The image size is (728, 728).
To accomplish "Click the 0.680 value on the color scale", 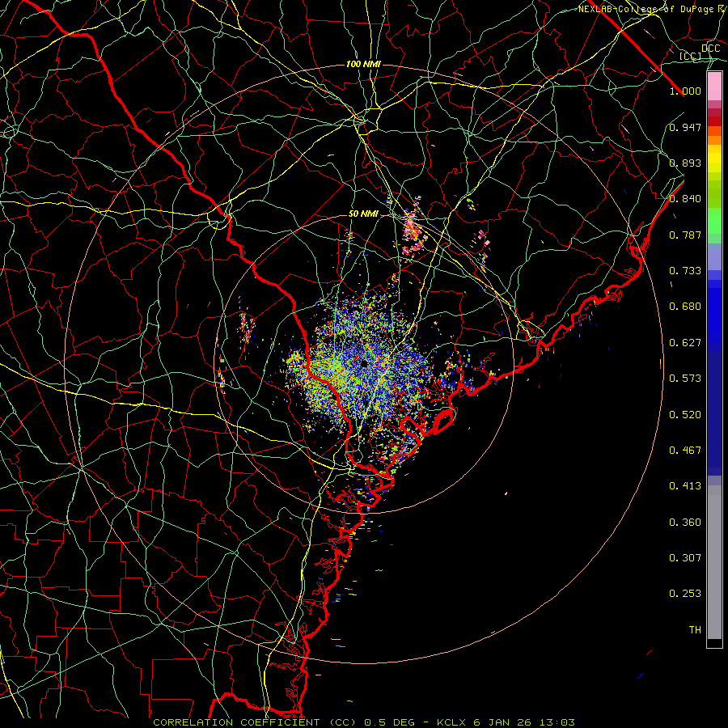I will (685, 307).
